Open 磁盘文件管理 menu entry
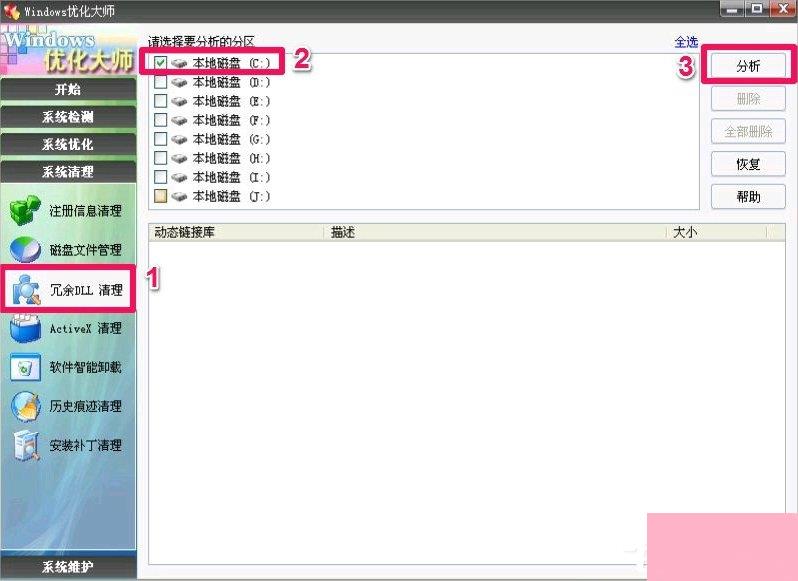 (86, 250)
